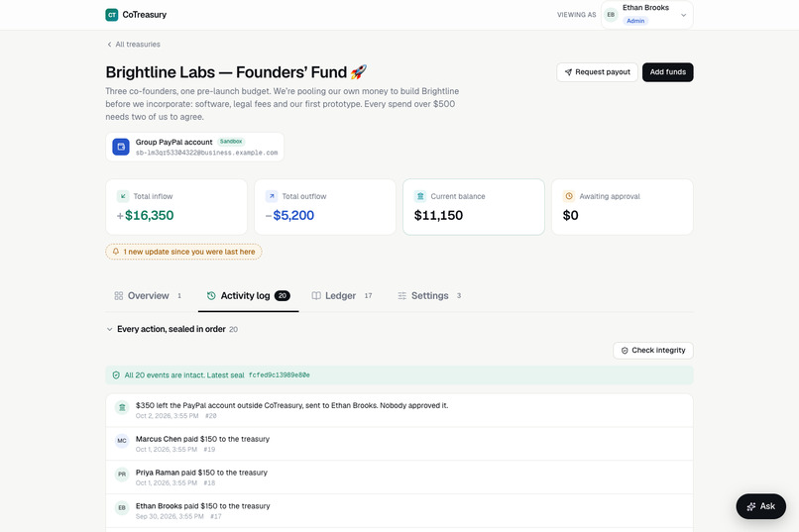The height and width of the screenshot is (532, 799).
Task: Click the EB avatar in the header
Action: coord(611,15)
